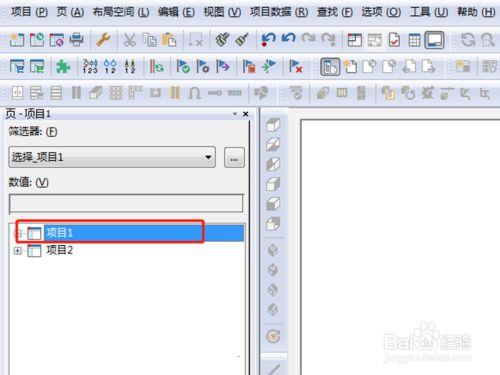
Task: Open the 页 (A) menu
Action: click(70, 12)
